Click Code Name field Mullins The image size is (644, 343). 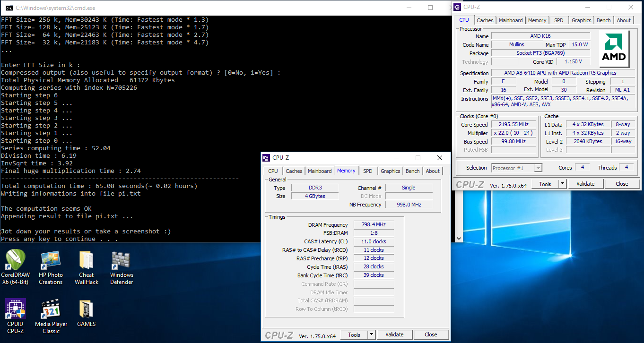pos(517,44)
